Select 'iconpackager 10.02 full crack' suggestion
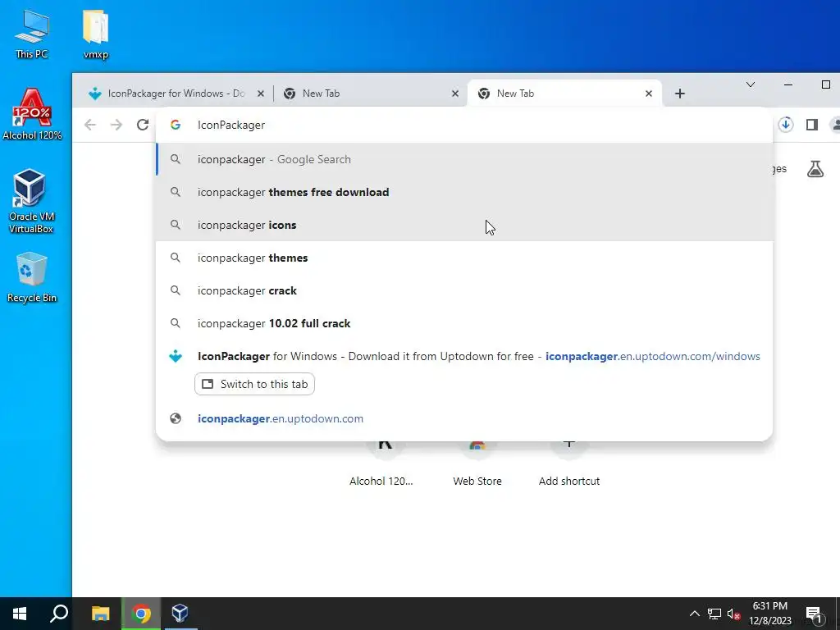The image size is (840, 630). coord(464,323)
